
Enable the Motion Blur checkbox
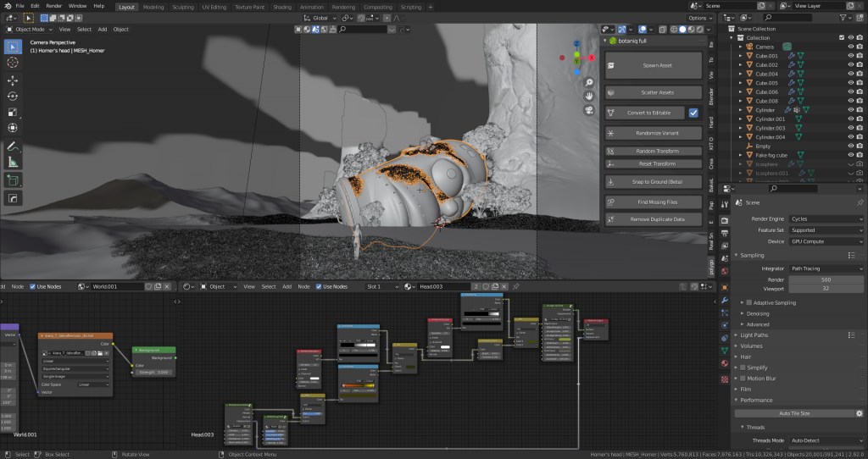[x=743, y=379]
